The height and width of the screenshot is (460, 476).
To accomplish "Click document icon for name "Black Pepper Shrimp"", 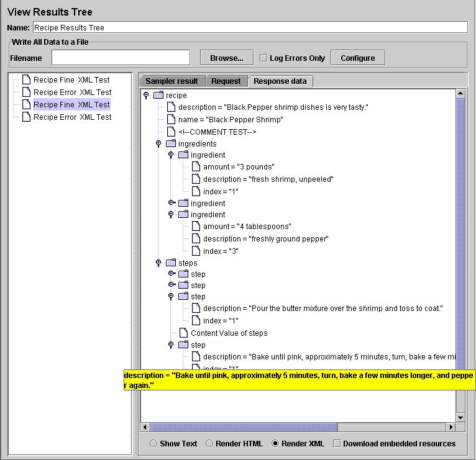I will 171,119.
